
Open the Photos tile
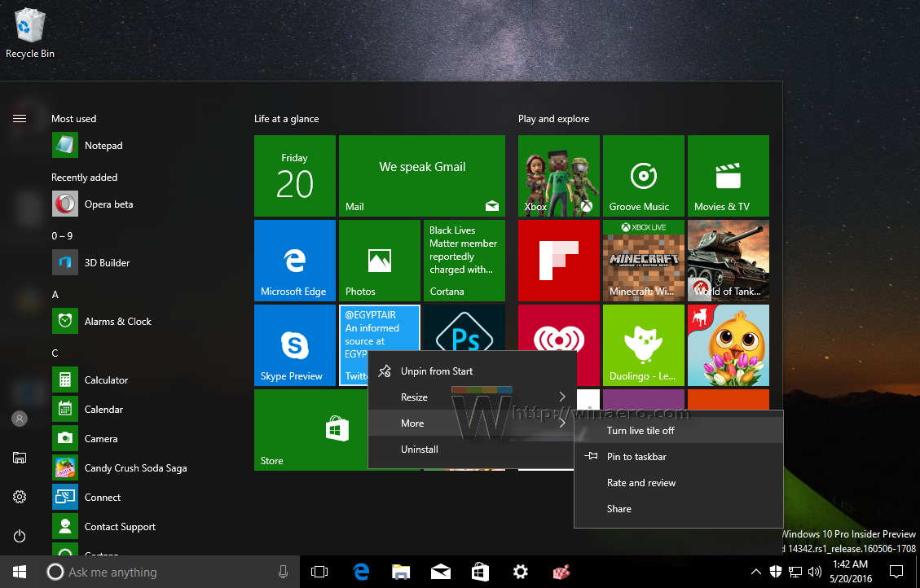[x=380, y=261]
